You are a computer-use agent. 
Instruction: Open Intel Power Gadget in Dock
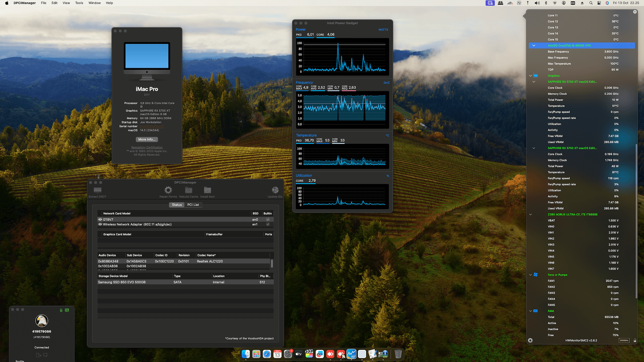pos(351,354)
